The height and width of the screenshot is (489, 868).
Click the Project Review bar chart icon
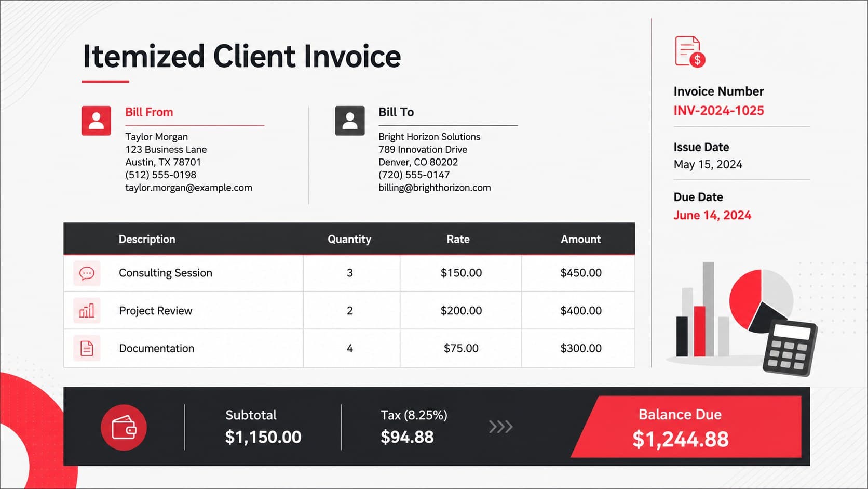coord(87,311)
